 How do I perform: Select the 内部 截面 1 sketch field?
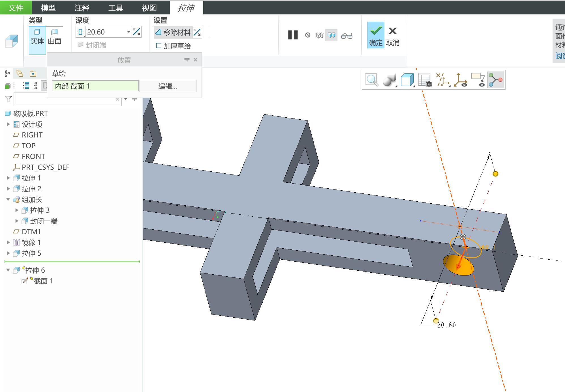click(95, 86)
